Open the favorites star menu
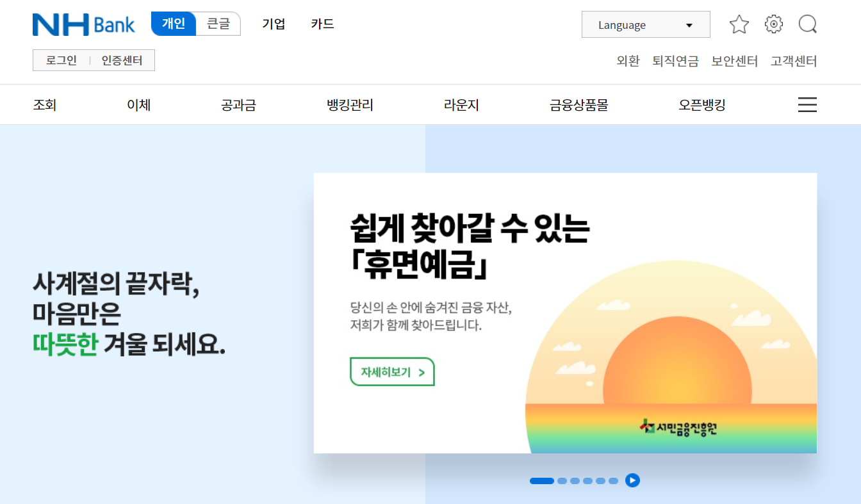Screen dimensions: 861x504 [738, 24]
